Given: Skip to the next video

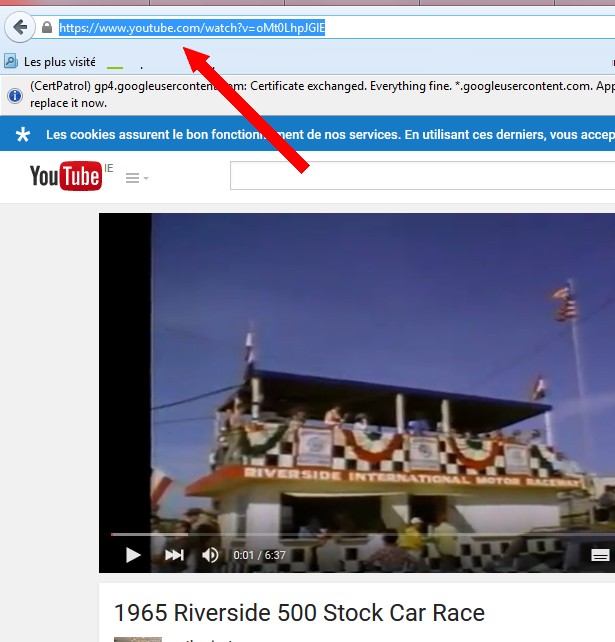Looking at the screenshot, I should click(174, 555).
